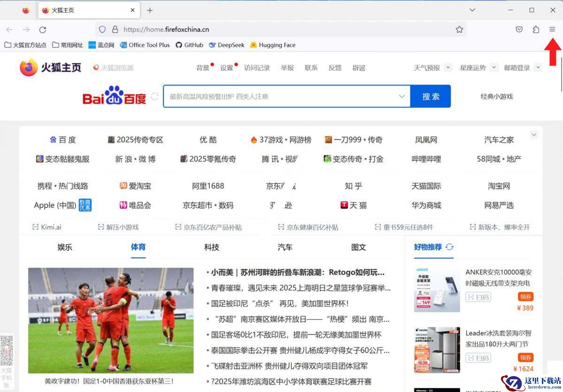
Task: Reload the current page
Action: [43, 30]
